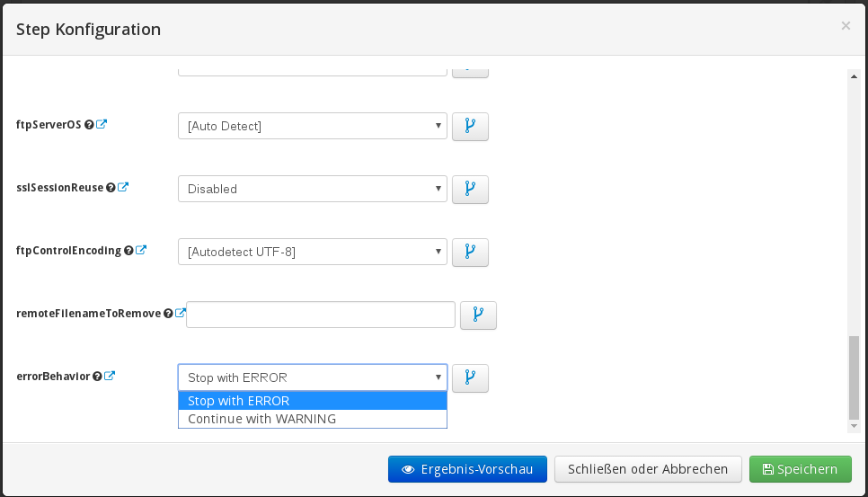
Task: Open external link icon next to errorBehavior
Action: pyautogui.click(x=110, y=377)
